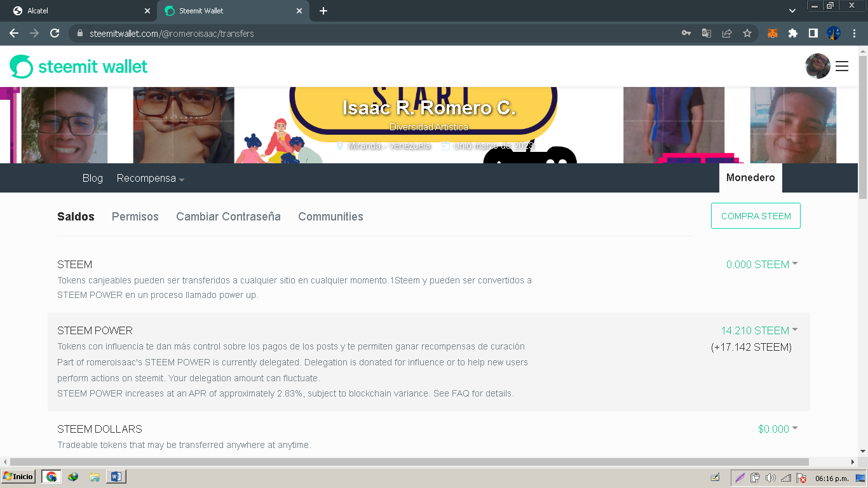The image size is (868, 488).
Task: Click the Action Center flag tray icon
Action: [x=801, y=478]
